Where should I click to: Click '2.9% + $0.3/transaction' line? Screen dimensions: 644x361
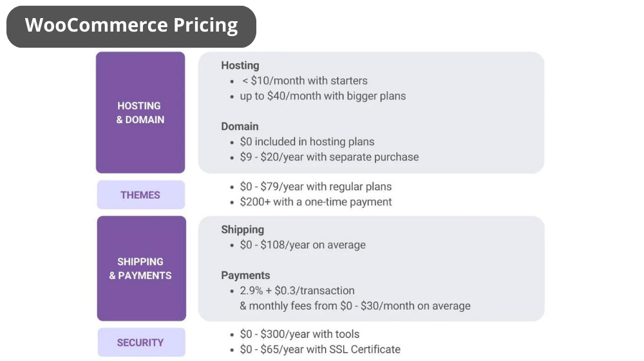[x=297, y=290]
